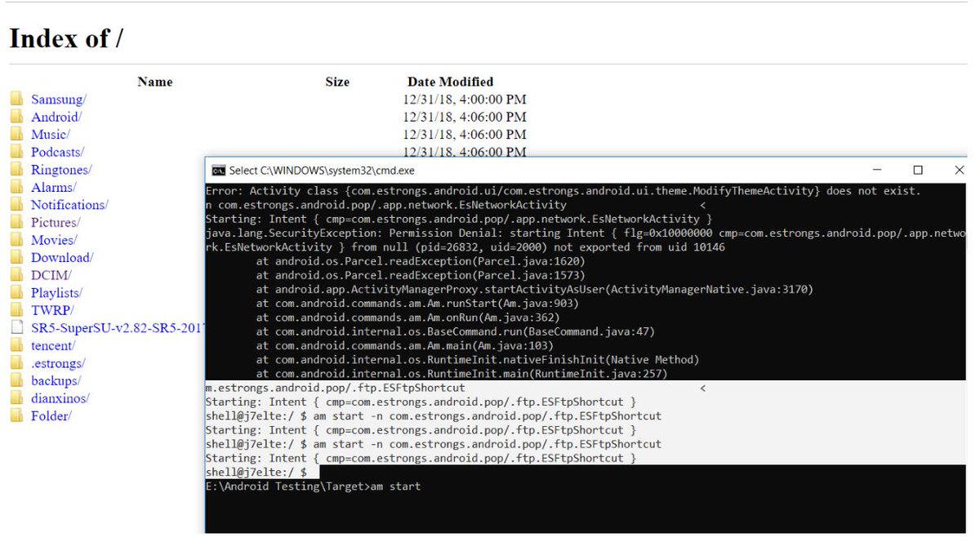The width and height of the screenshot is (980, 546).
Task: Open the Ringtones/ directory link
Action: tap(61, 170)
